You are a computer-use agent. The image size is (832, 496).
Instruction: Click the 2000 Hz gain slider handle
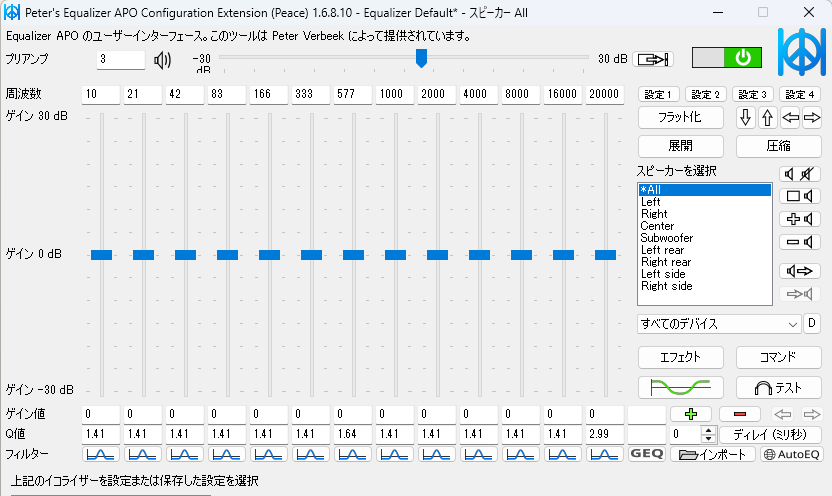437,255
